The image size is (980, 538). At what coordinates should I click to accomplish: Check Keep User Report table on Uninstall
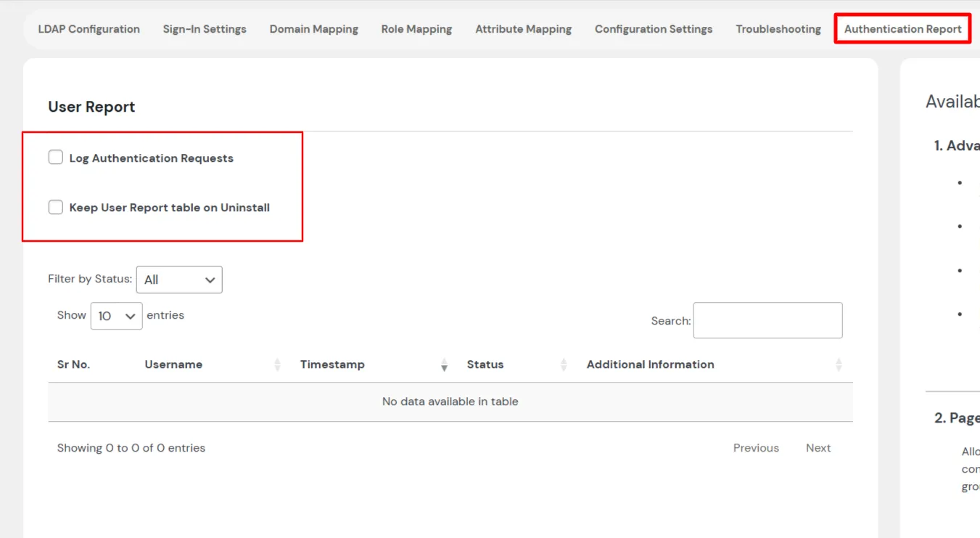click(x=55, y=207)
